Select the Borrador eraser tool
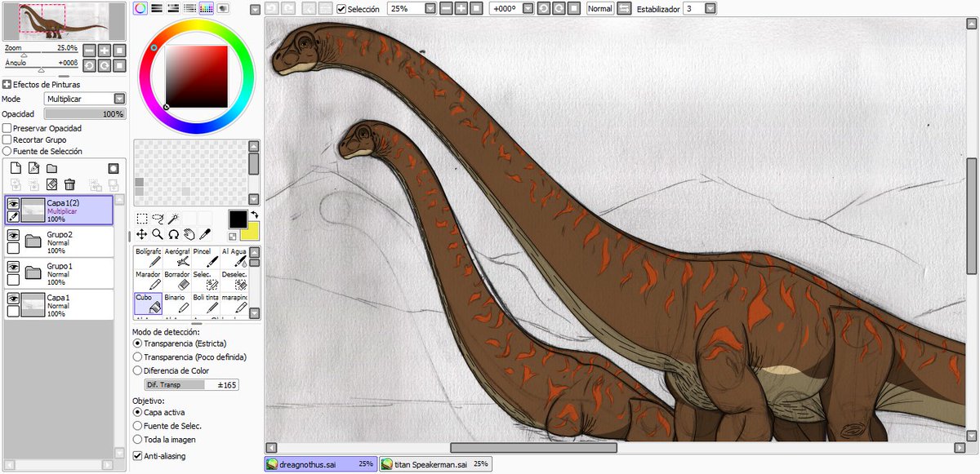The height and width of the screenshot is (474, 980). pos(177,280)
